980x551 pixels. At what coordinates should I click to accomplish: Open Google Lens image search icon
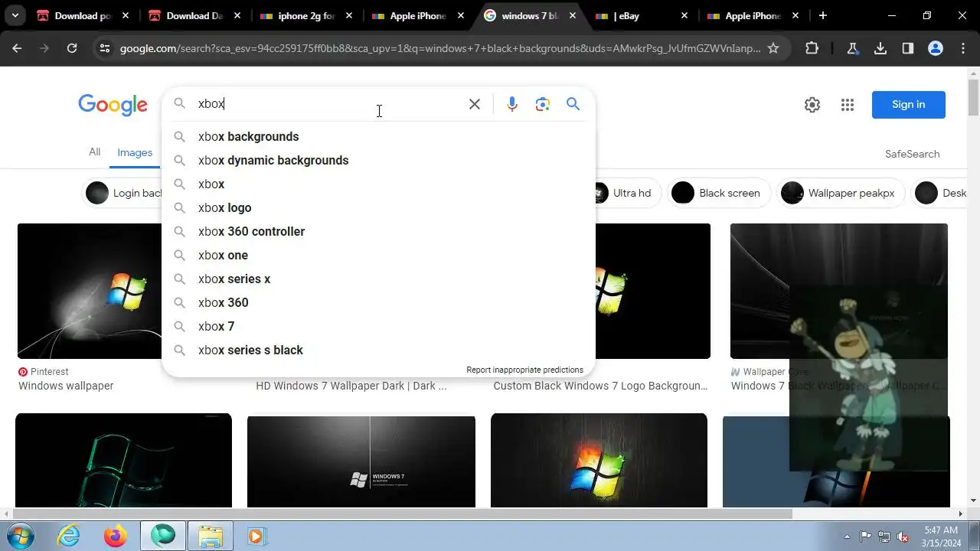[x=543, y=104]
